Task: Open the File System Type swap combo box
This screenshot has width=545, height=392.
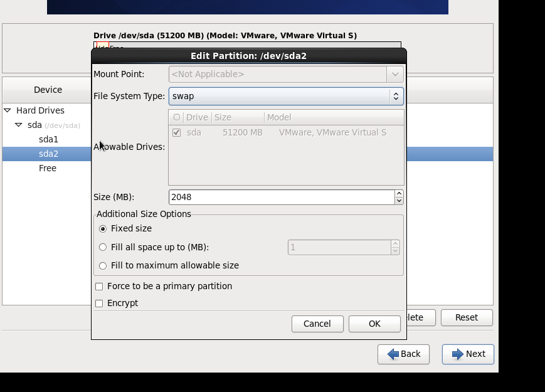Action: tap(286, 96)
